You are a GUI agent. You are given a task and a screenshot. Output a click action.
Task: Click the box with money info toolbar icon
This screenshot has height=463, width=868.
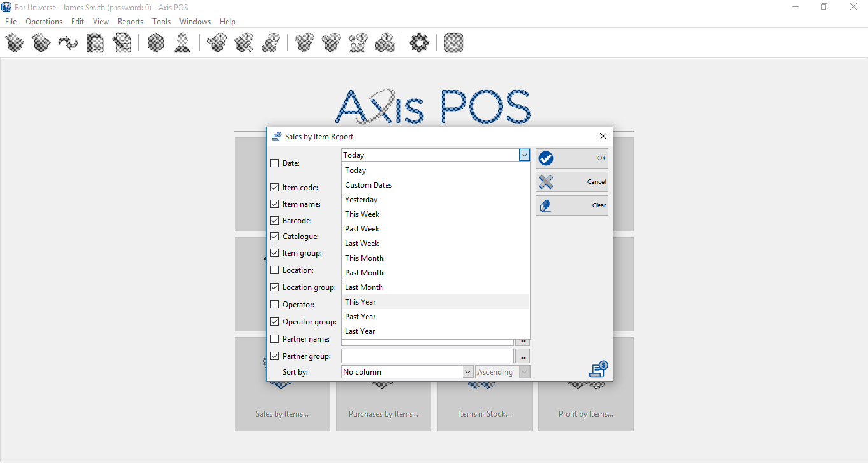385,43
